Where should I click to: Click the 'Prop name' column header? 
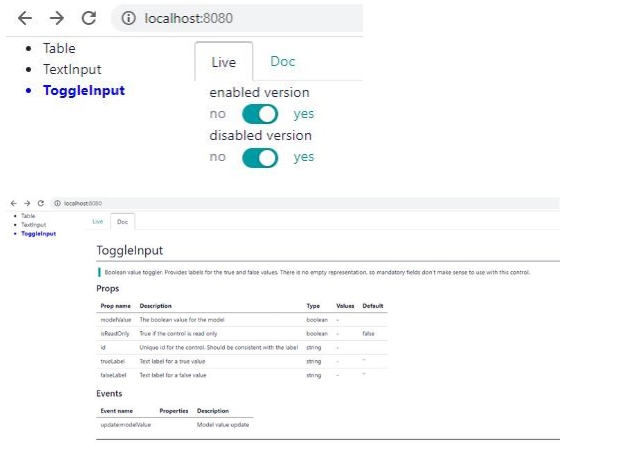[x=116, y=306]
